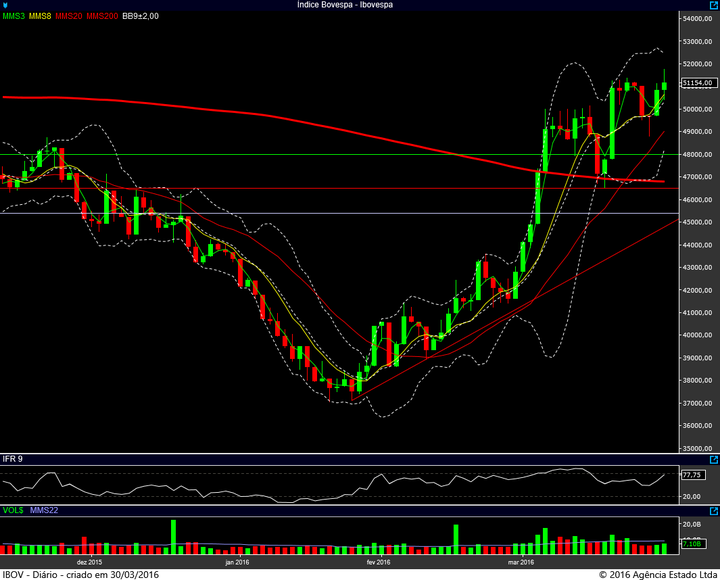
Task: Click the fev 2016 date label
Action: point(378,562)
